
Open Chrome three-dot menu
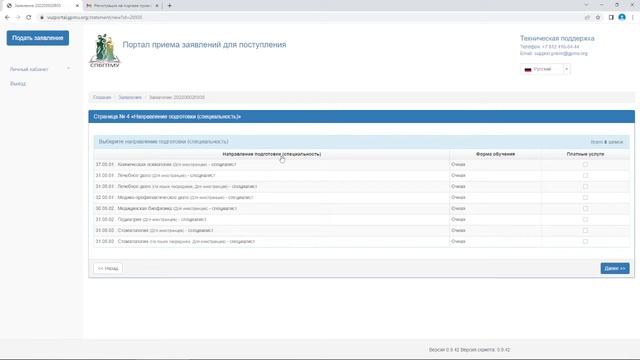(x=633, y=18)
